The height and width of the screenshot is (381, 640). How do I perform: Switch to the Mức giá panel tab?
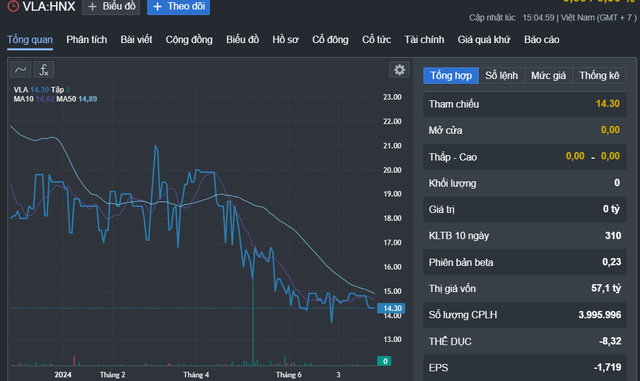click(x=548, y=76)
